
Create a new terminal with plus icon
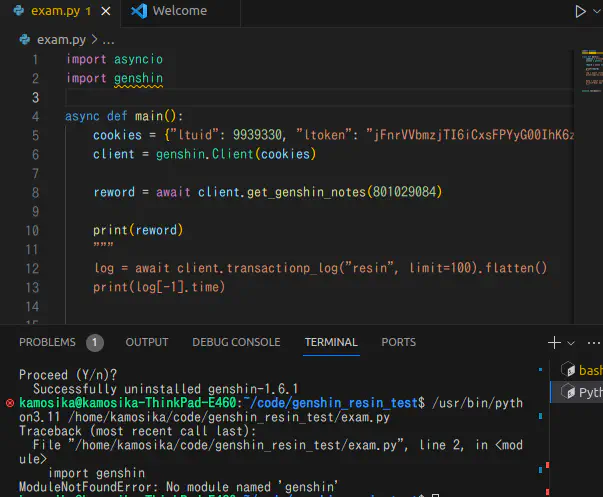tap(554, 342)
